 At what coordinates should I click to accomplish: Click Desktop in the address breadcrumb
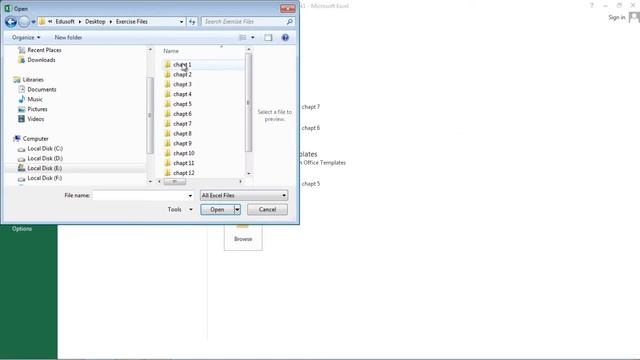(x=95, y=22)
